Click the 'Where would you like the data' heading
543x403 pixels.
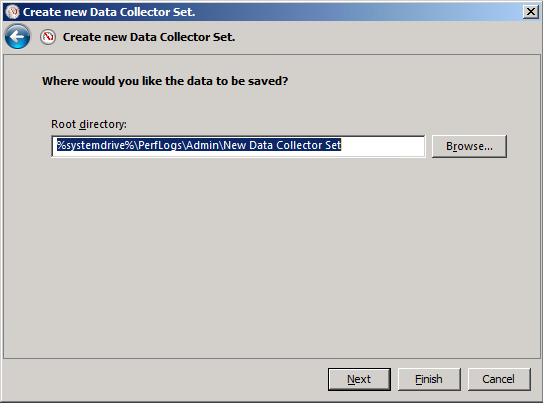point(165,81)
